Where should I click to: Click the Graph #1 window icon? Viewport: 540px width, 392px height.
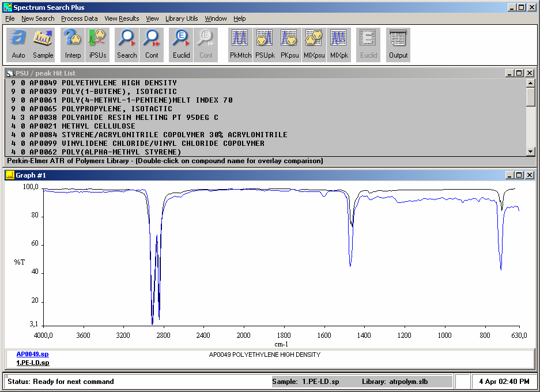[10, 175]
